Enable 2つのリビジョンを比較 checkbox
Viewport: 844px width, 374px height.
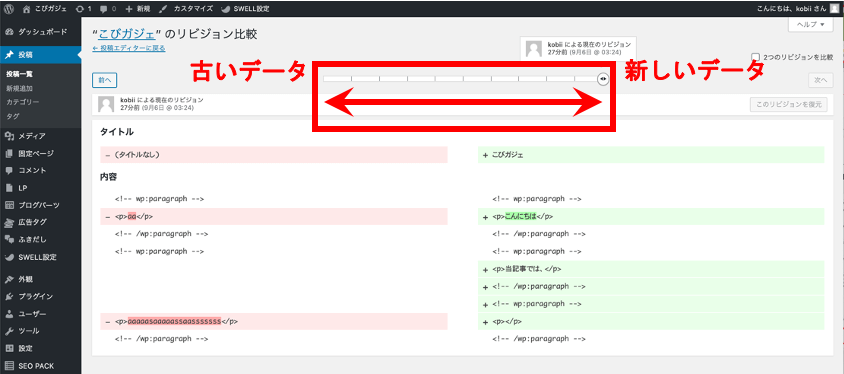[756, 57]
